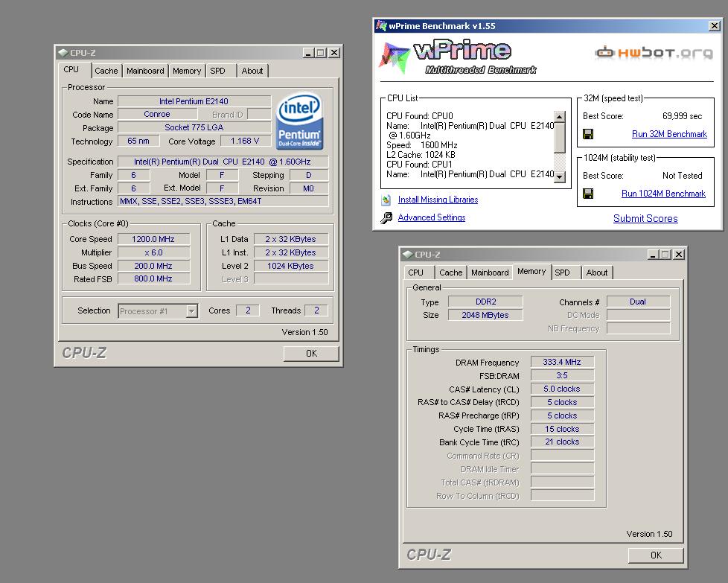Click the wPrime title bar icon
The width and height of the screenshot is (728, 583).
[382, 26]
